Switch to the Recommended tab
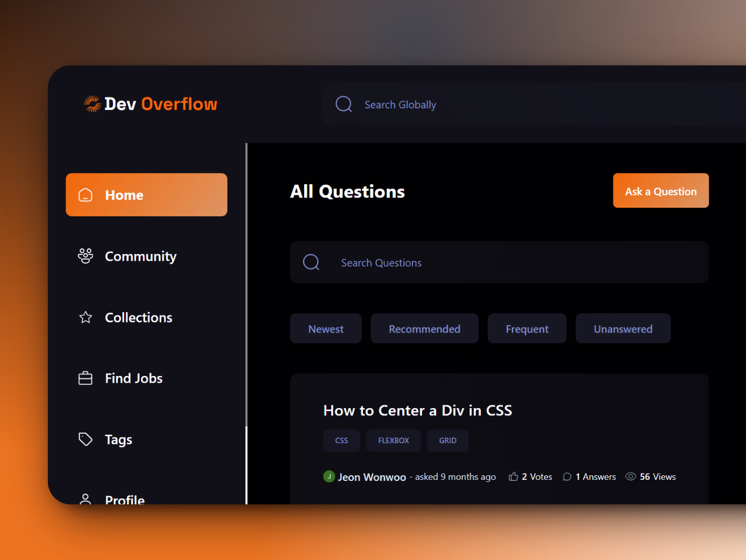 pos(424,328)
